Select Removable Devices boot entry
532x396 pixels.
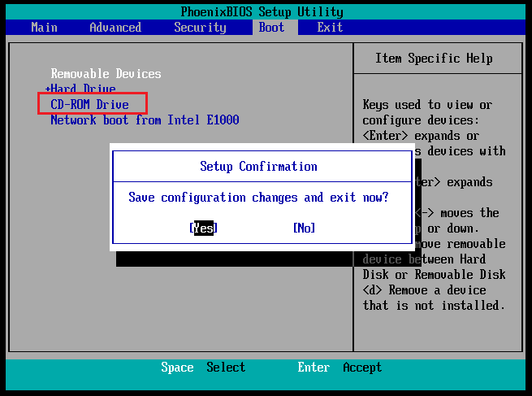[106, 74]
